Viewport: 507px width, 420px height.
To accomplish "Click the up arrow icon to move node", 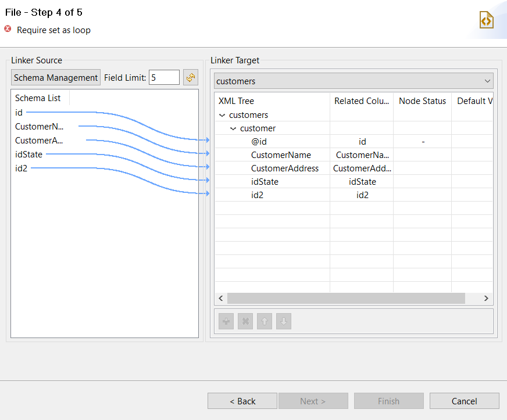I will click(264, 321).
